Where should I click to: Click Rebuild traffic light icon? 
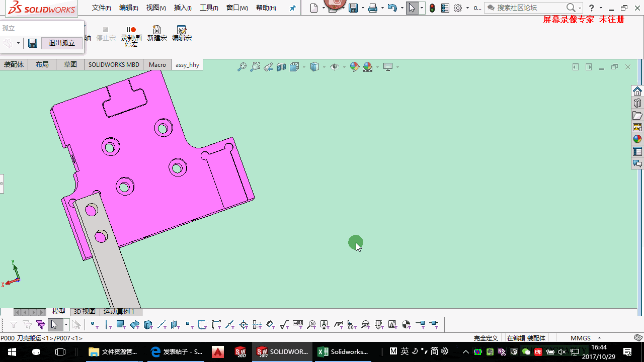click(432, 8)
